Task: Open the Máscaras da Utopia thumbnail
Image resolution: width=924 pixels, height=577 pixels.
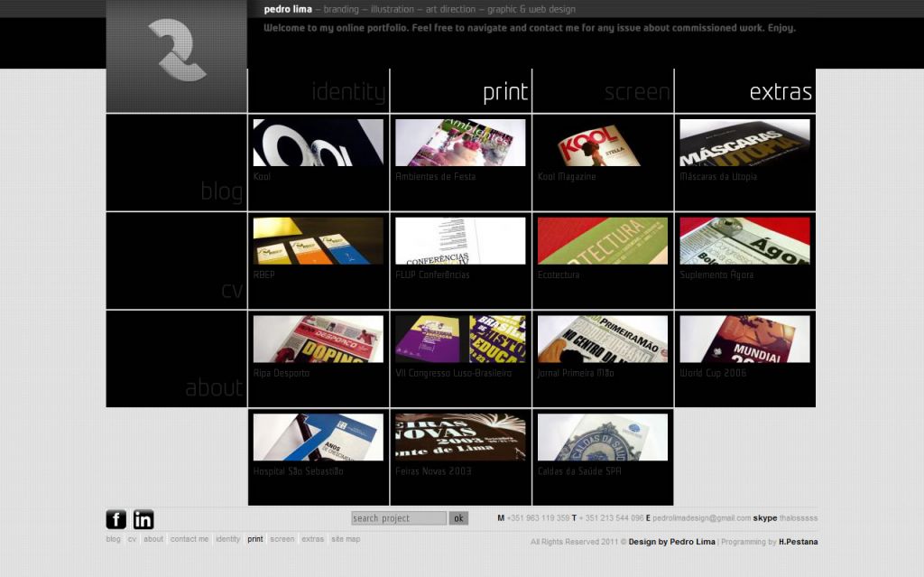Action: [744, 143]
